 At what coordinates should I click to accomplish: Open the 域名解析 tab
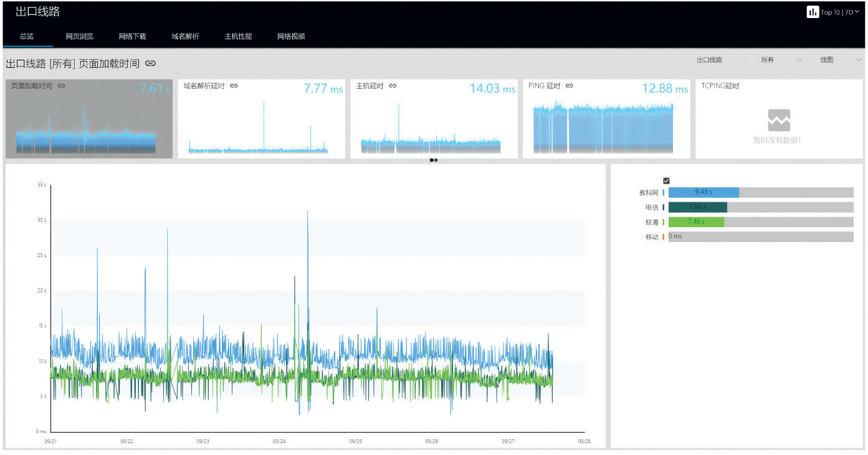(x=185, y=36)
